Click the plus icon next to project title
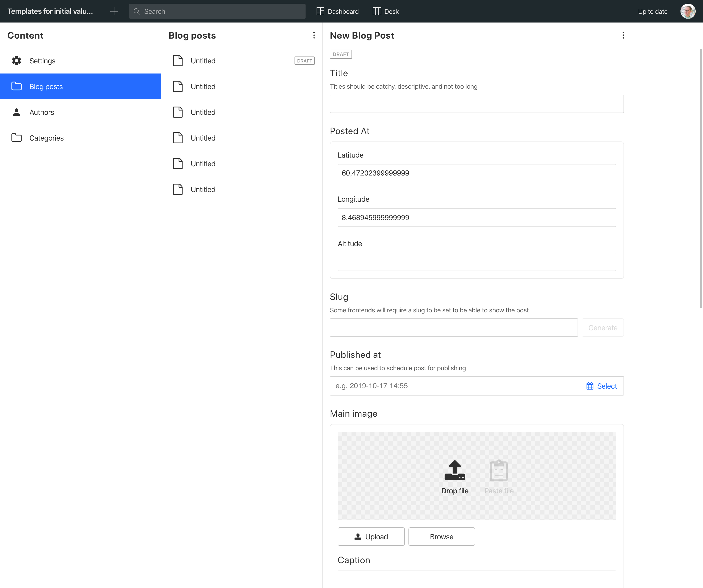 [114, 11]
